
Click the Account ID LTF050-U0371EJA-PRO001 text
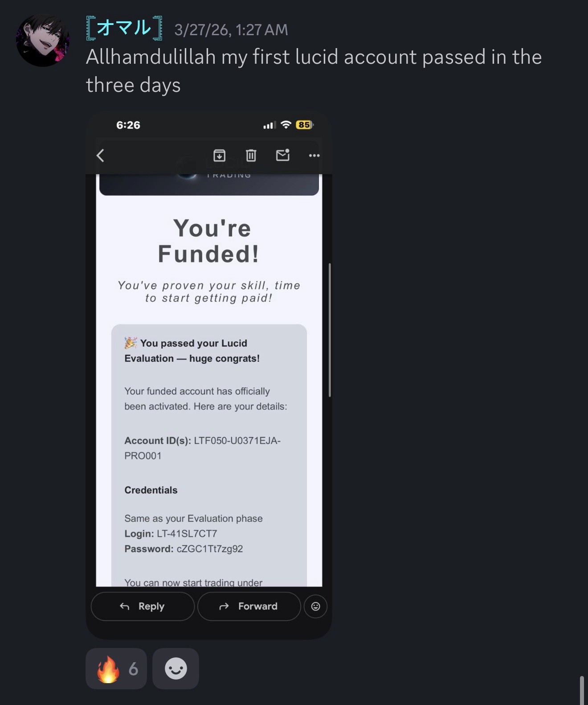tap(203, 448)
